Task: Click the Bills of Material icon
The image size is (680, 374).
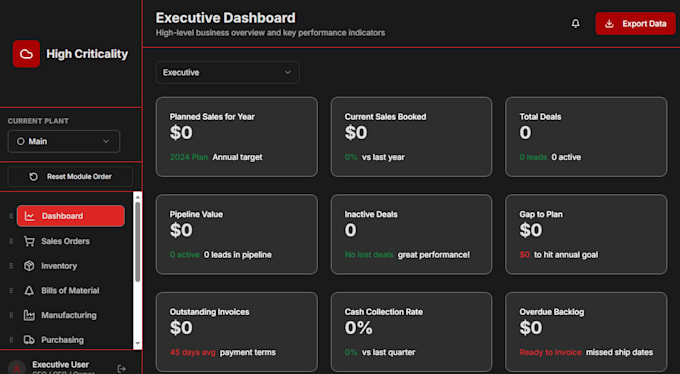Action: point(29,291)
